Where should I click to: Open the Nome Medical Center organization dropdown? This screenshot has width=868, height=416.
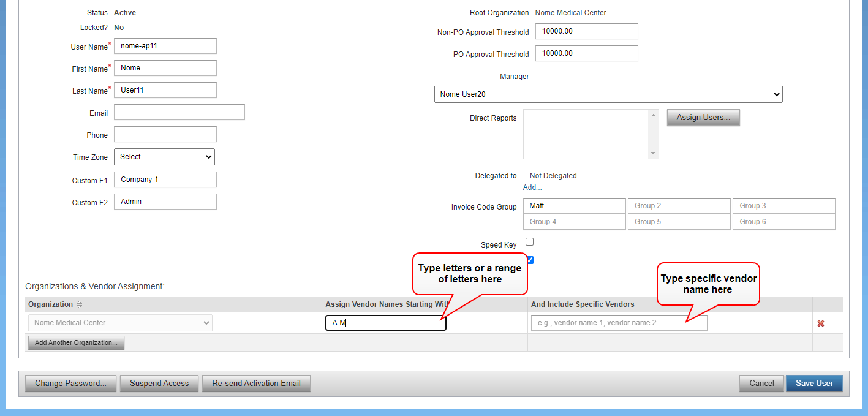[x=120, y=323]
